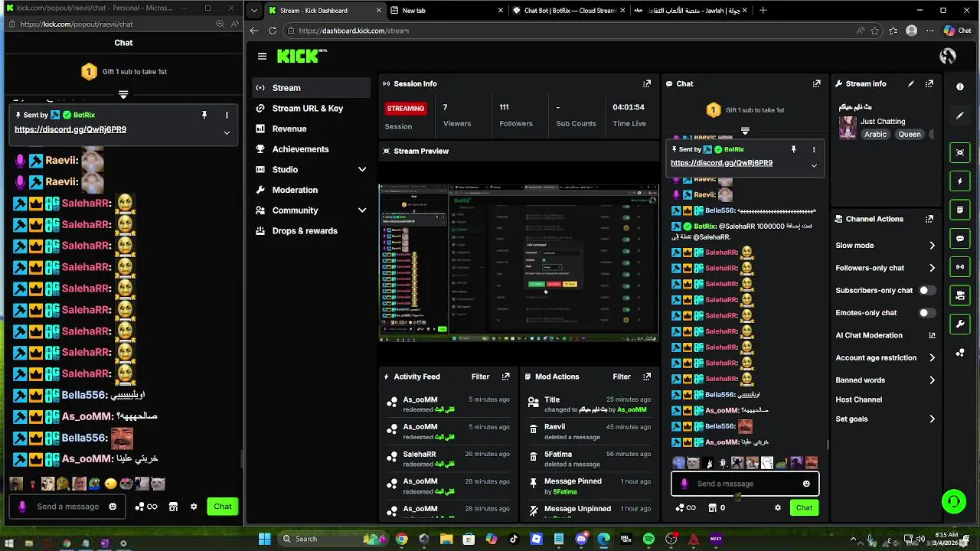This screenshot has width=980, height=551.
Task: Toggle chat bubble widget in right sidebar
Action: [960, 239]
